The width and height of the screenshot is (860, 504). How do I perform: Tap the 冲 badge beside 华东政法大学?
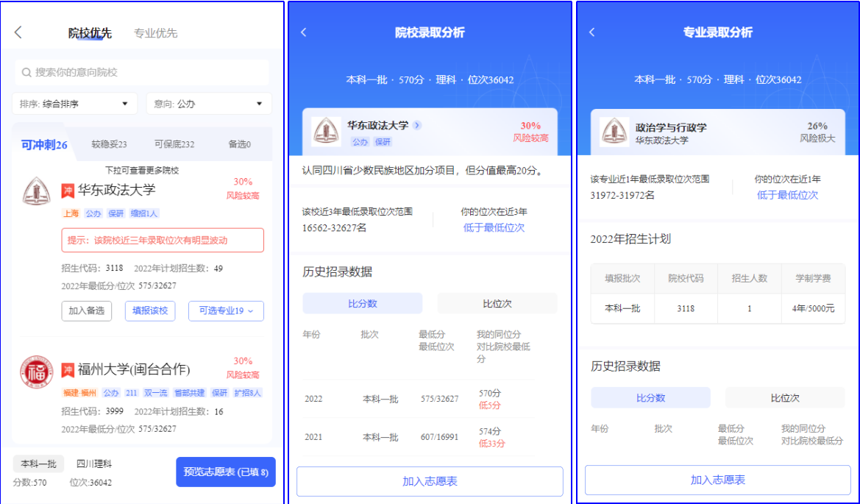pyautogui.click(x=68, y=191)
